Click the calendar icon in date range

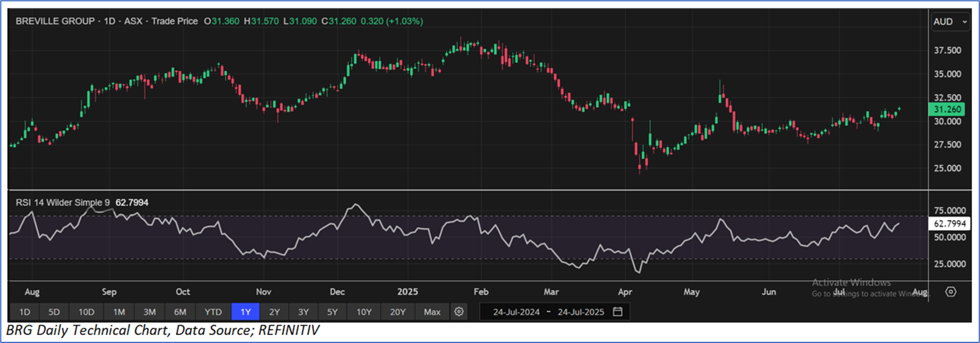coord(617,312)
